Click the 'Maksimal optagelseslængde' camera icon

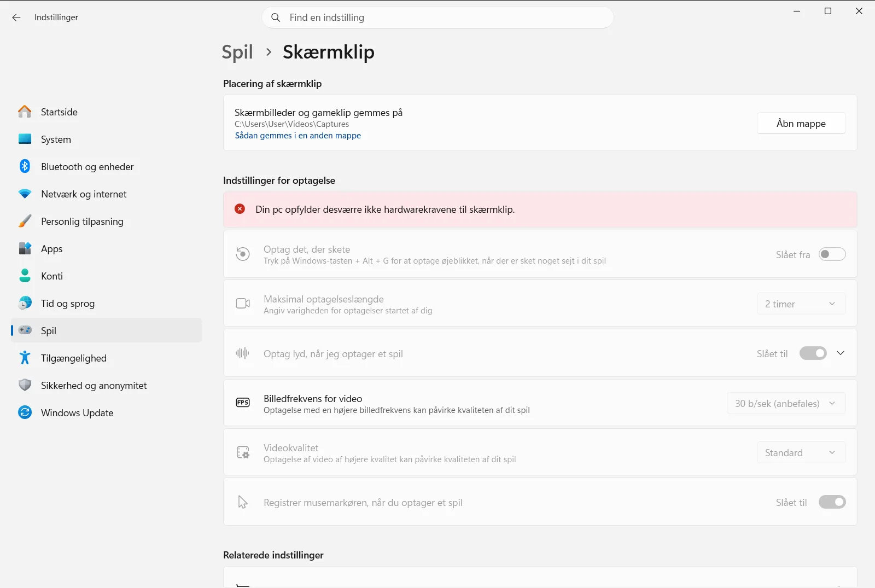click(243, 304)
